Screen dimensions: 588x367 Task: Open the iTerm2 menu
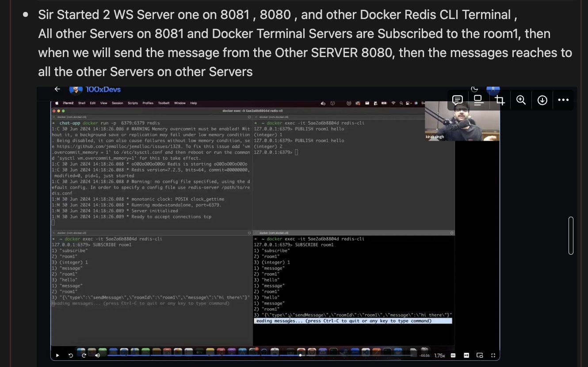(x=68, y=103)
